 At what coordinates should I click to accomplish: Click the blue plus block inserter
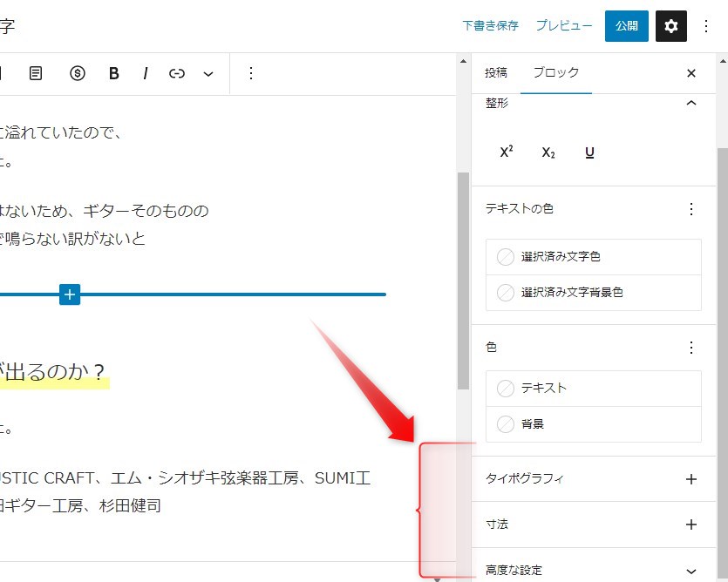pyautogui.click(x=71, y=294)
